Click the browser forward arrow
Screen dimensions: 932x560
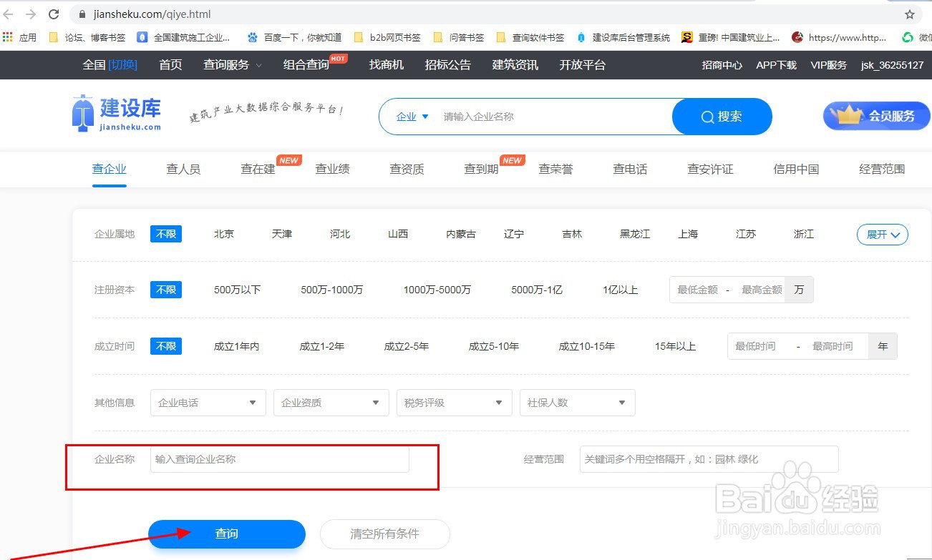coord(31,14)
